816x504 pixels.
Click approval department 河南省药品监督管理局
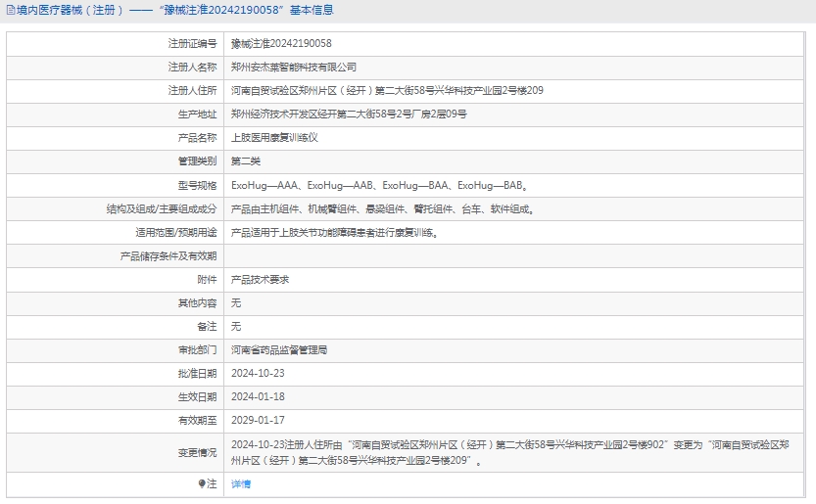tap(278, 349)
